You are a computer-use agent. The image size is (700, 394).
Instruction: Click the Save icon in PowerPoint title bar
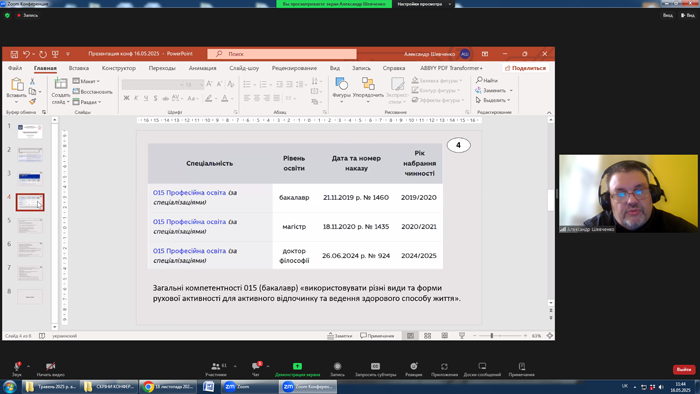14,54
